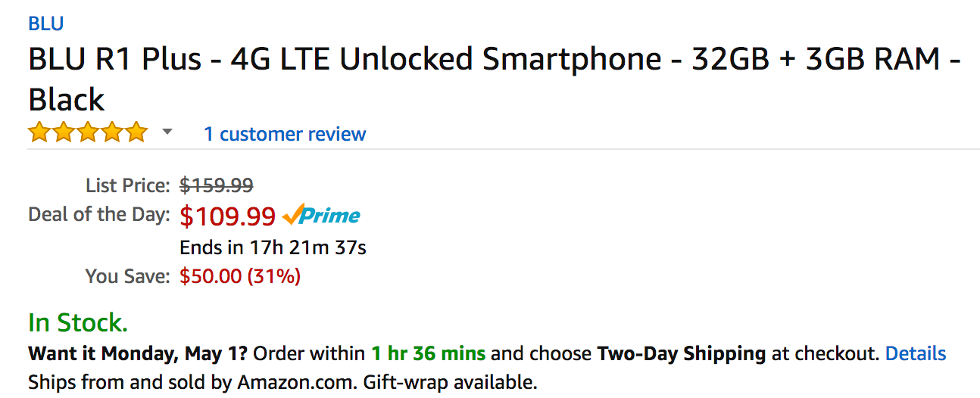The image size is (980, 398).
Task: Click the fifth gold rating star
Action: pos(136,133)
